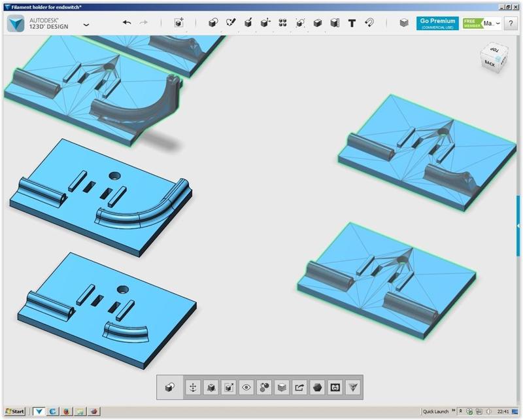
Task: Open the Firefox taskbar icon
Action: [67, 411]
